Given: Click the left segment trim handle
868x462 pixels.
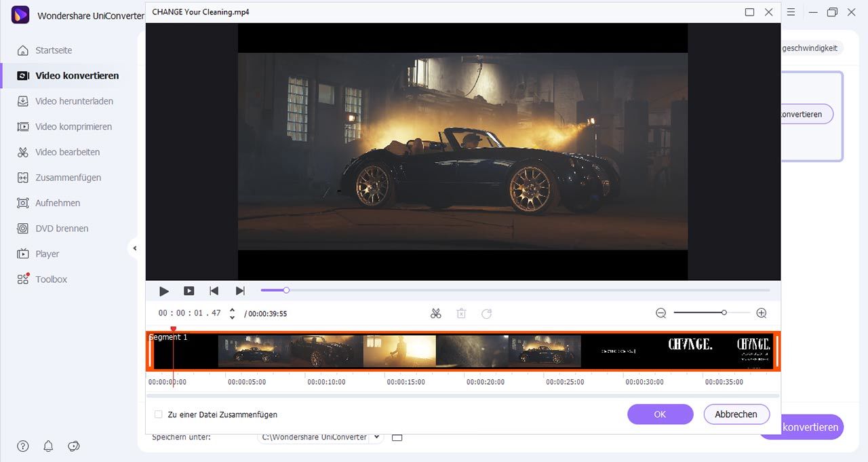Looking at the screenshot, I should [x=150, y=351].
